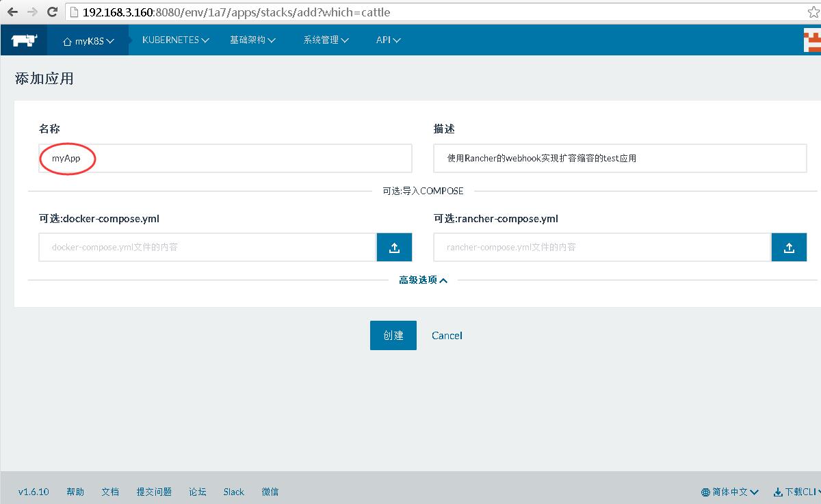Bookmark page with star icon
The image size is (821, 504).
tap(813, 12)
